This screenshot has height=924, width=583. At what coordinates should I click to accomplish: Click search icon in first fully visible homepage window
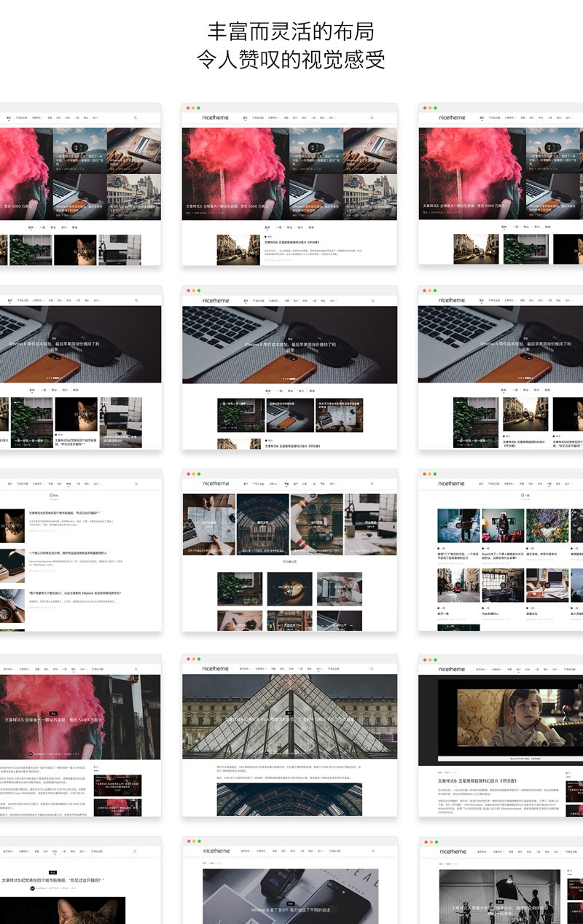pos(372,117)
